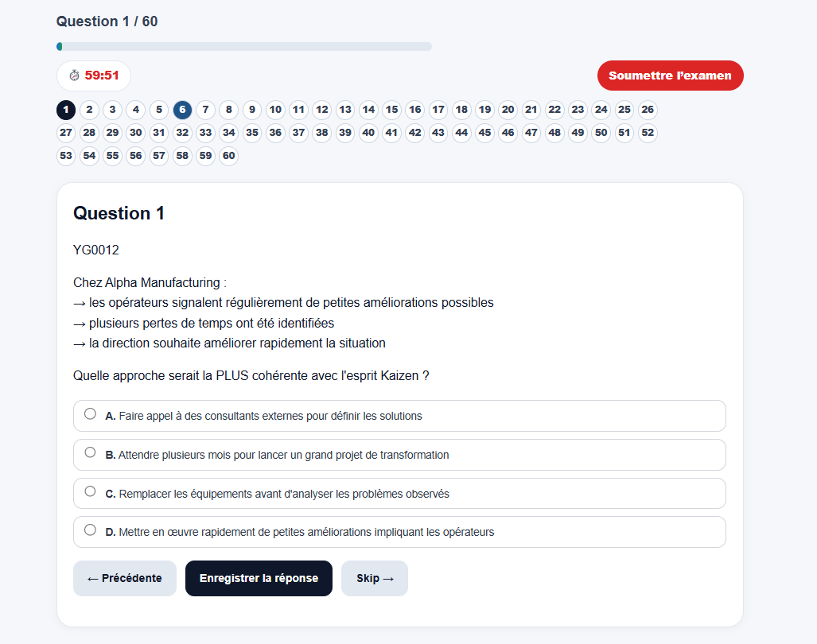Select radio option C about replacing equipment
Screen dimensions: 817x644
click(x=90, y=491)
